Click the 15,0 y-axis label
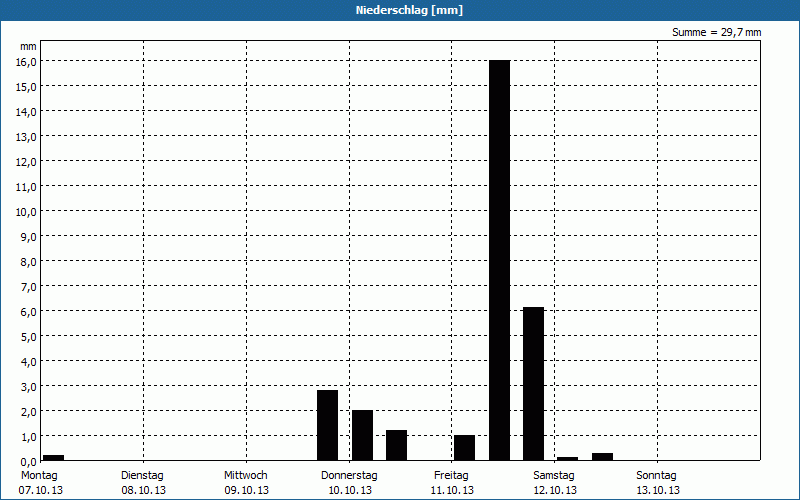 [26, 87]
